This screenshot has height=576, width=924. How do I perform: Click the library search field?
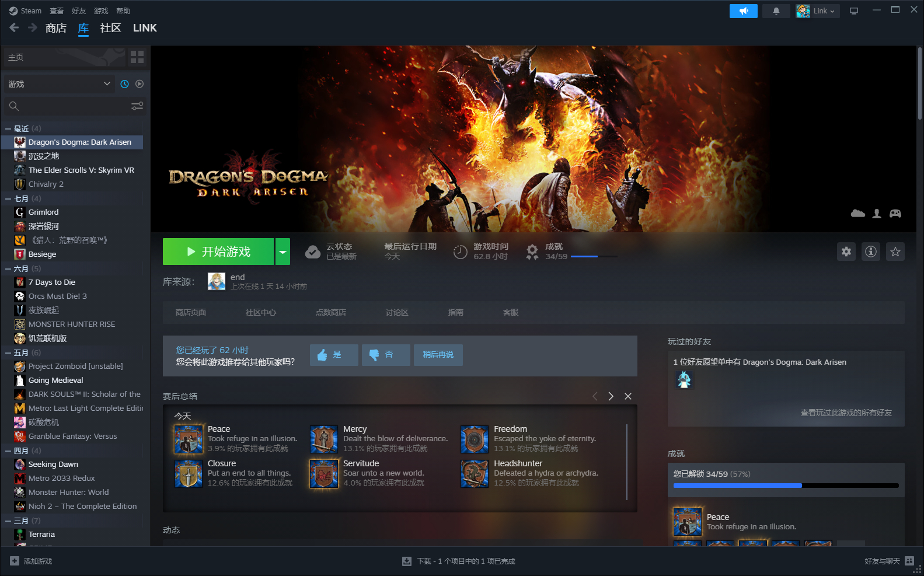pos(67,106)
